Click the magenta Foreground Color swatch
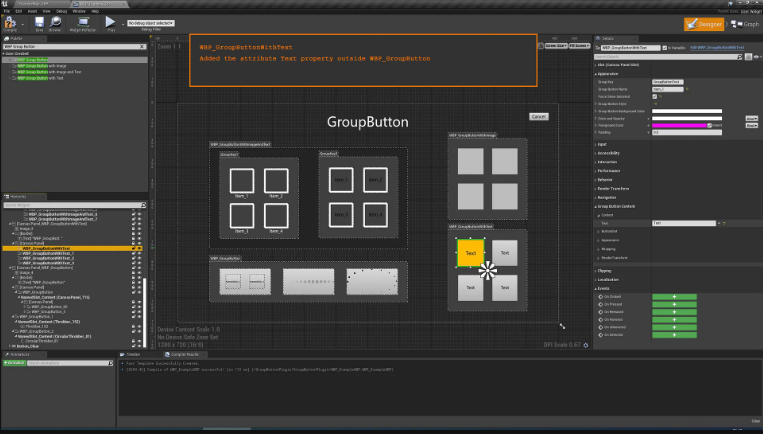This screenshot has width=763, height=434. click(679, 126)
